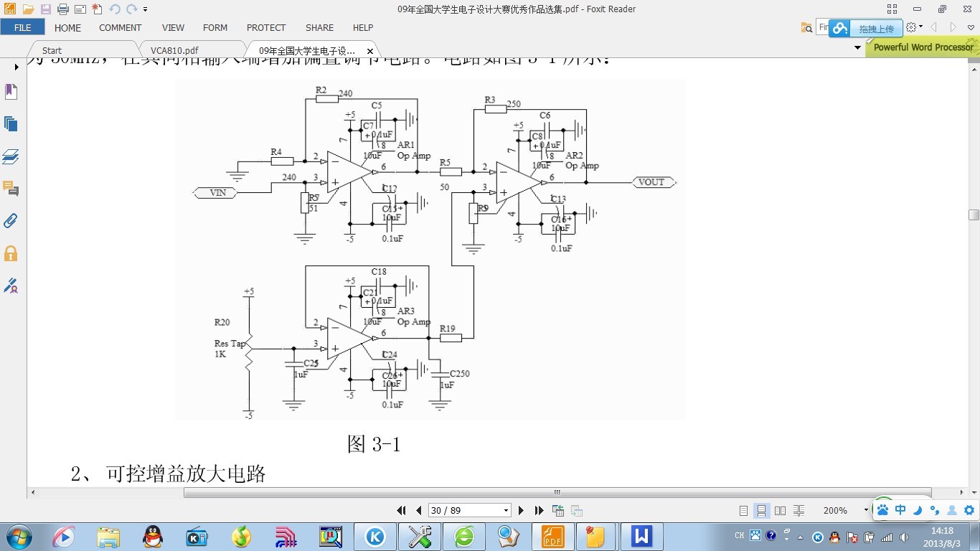The width and height of the screenshot is (980, 551).
Task: Redo the last undone action
Action: (x=131, y=9)
